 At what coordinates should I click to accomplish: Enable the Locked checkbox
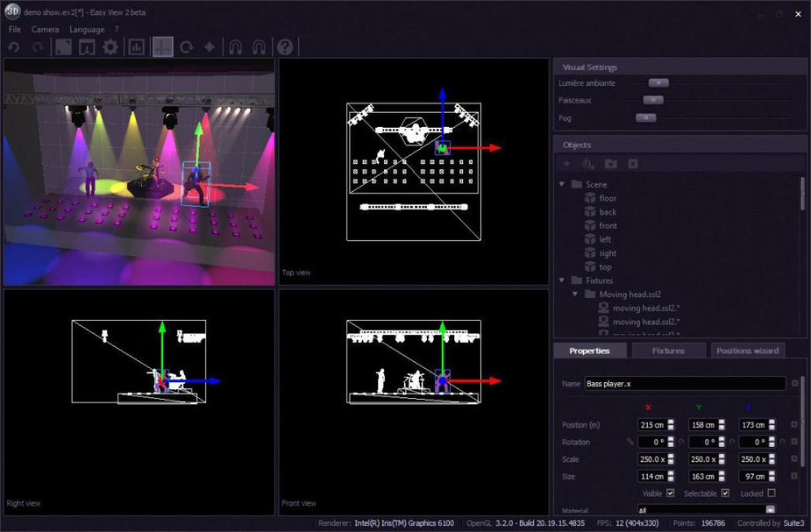point(771,493)
